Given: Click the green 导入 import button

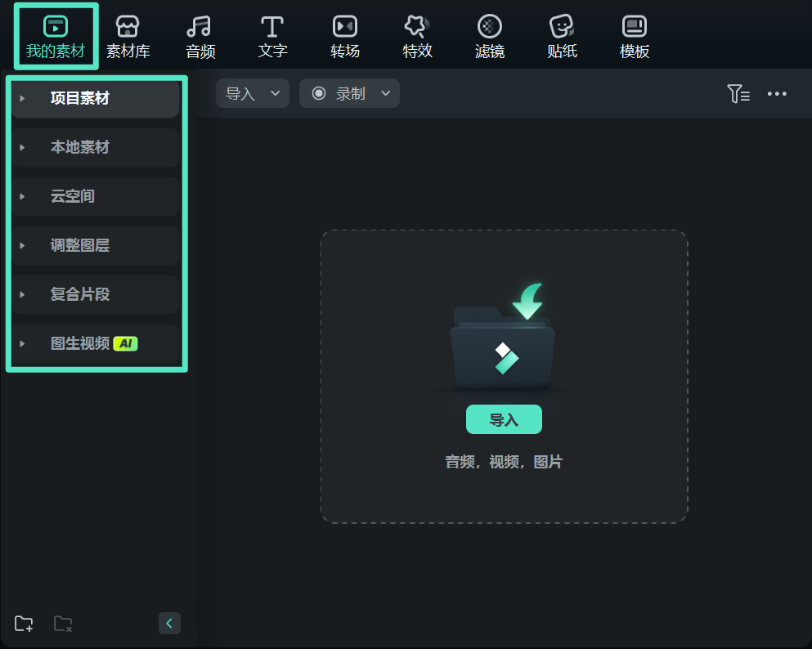Looking at the screenshot, I should click(504, 419).
